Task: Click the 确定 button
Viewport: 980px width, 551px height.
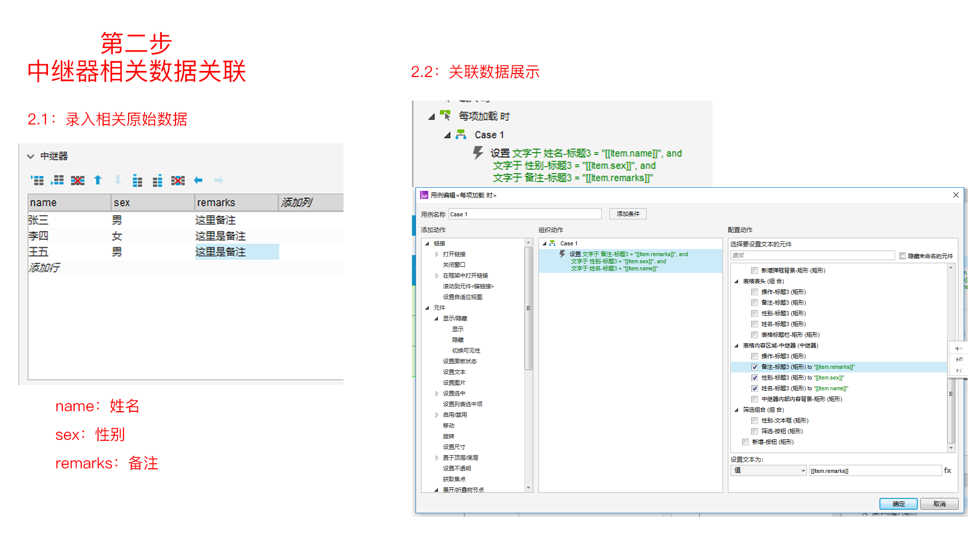Action: (898, 504)
